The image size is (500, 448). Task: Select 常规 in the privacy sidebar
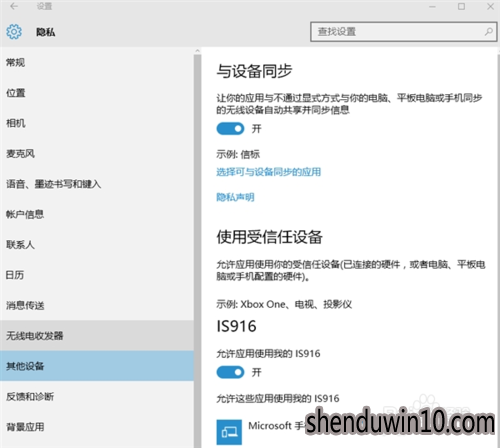(x=97, y=62)
